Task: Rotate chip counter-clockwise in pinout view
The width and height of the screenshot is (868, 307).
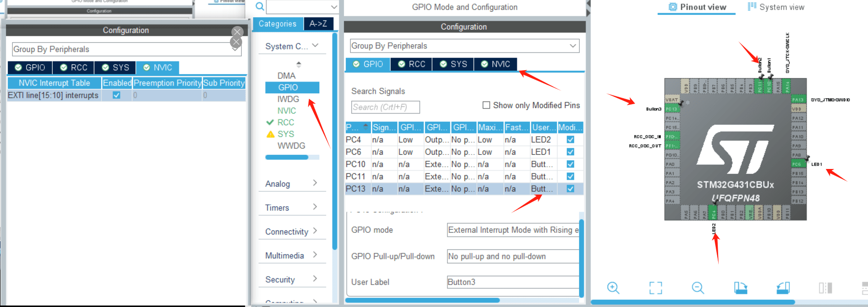Action: pyautogui.click(x=783, y=288)
